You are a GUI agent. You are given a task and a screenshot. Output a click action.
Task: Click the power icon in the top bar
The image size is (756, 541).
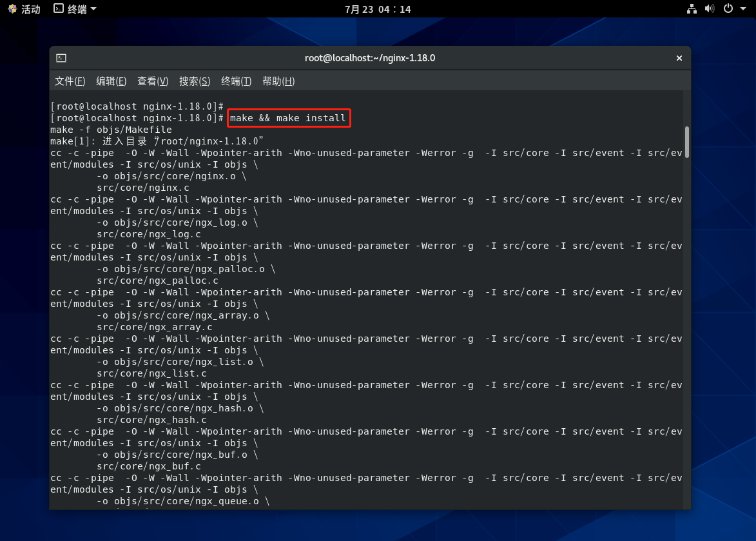728,9
